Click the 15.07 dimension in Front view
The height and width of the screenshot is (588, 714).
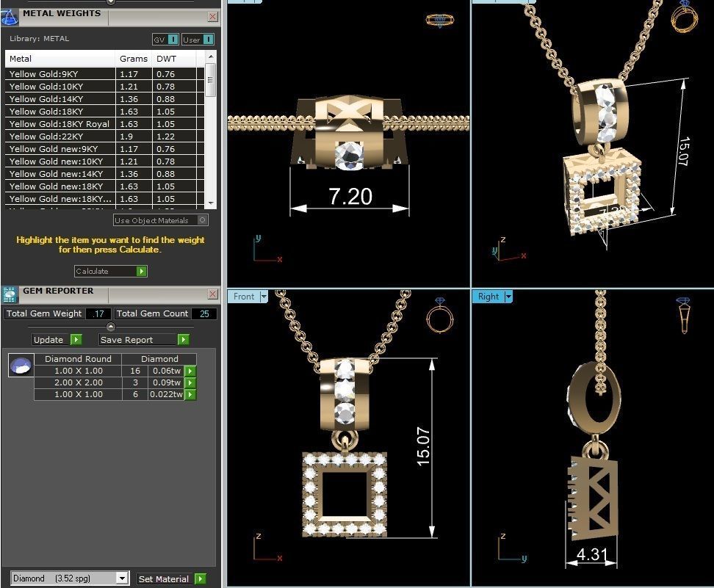(423, 446)
